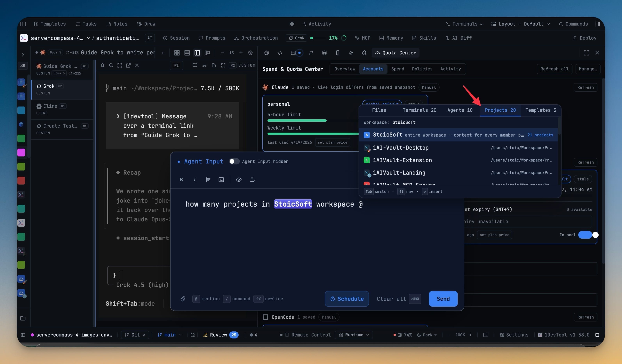
Task: Select the four-grid terminal layout icon
Action: [177, 53]
